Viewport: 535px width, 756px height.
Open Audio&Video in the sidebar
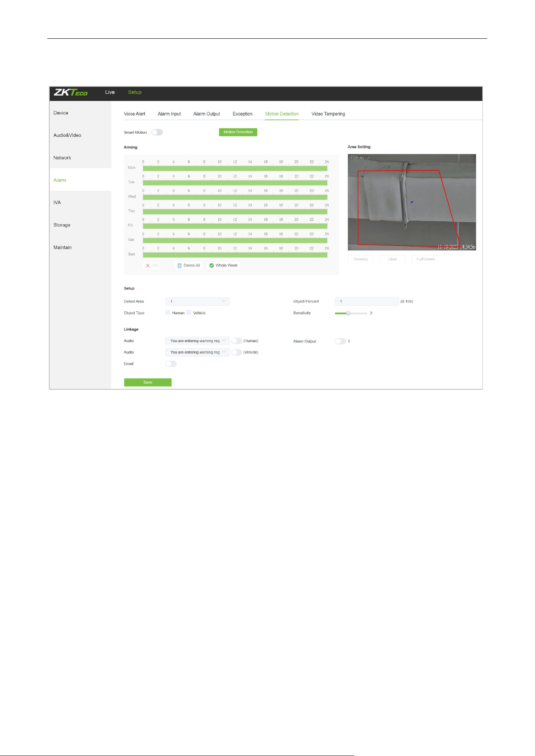point(80,135)
